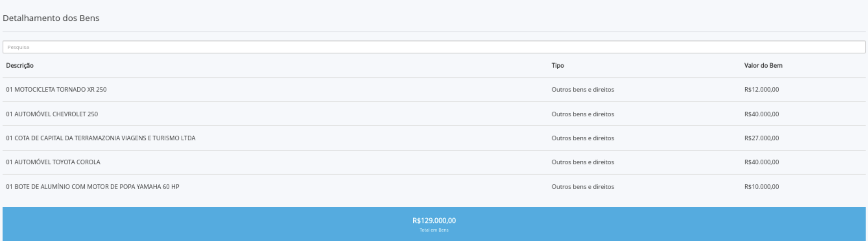Click the Detalhamento dos Bens heading

pos(51,18)
